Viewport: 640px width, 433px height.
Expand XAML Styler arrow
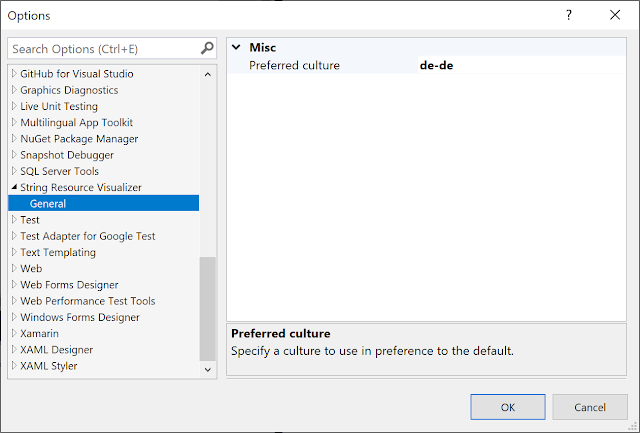14,366
